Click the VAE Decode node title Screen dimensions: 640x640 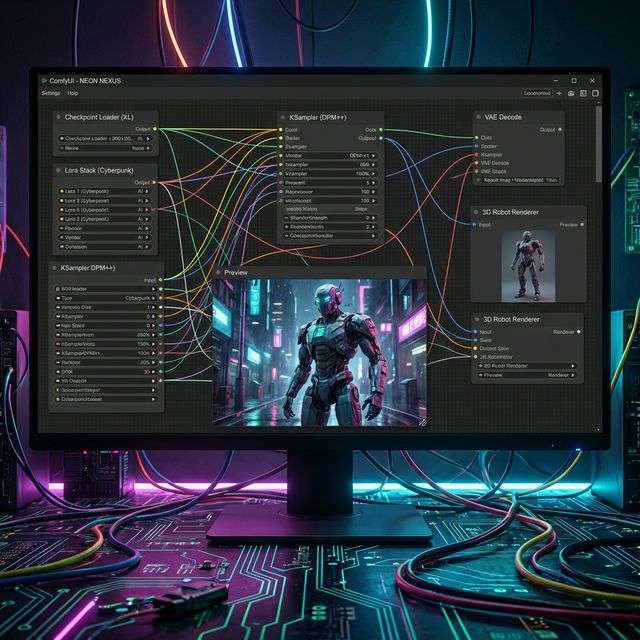pyautogui.click(x=503, y=117)
